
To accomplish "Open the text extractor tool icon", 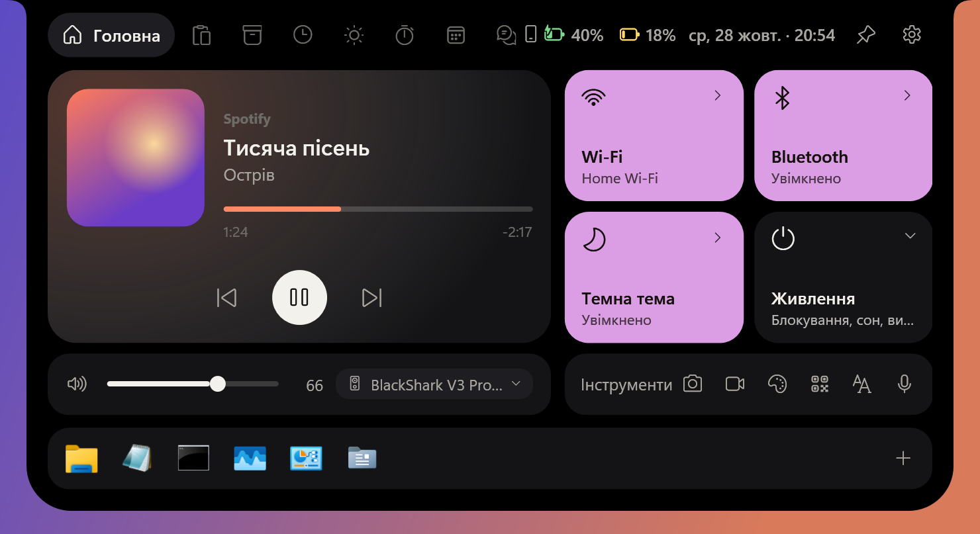I will (x=862, y=384).
